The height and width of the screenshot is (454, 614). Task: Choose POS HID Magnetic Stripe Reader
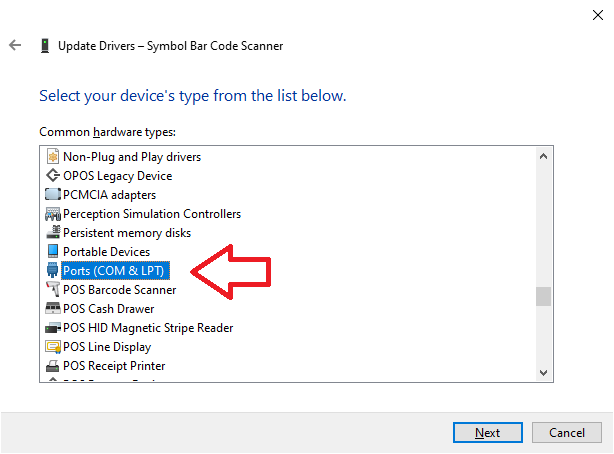coord(148,327)
